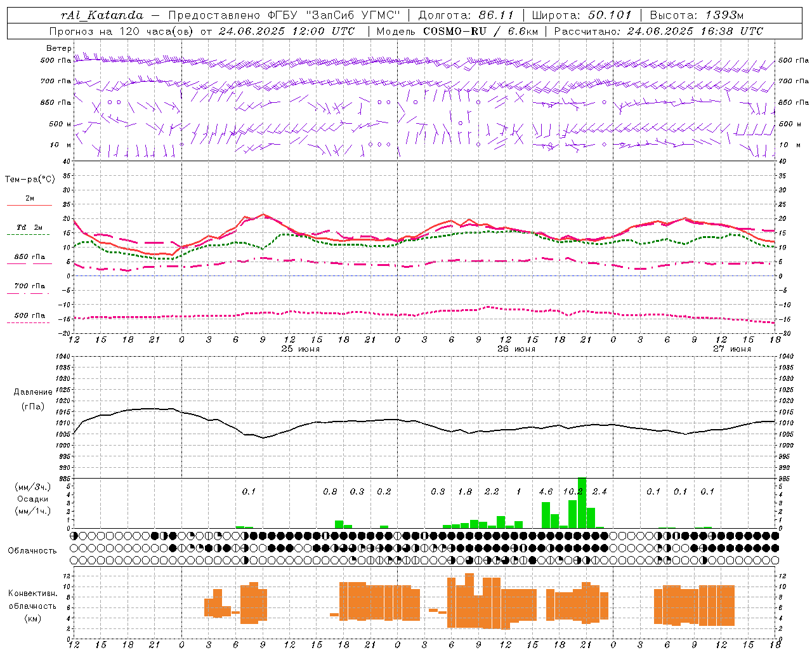812x650 pixels.
Task: Click the 27 июня date label
Action: 731,349
